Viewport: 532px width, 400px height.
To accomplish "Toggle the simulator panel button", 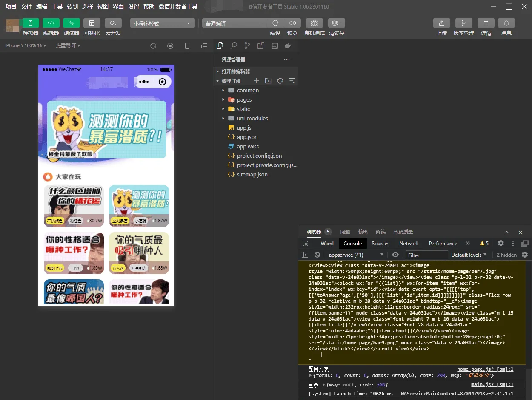I will [x=31, y=23].
